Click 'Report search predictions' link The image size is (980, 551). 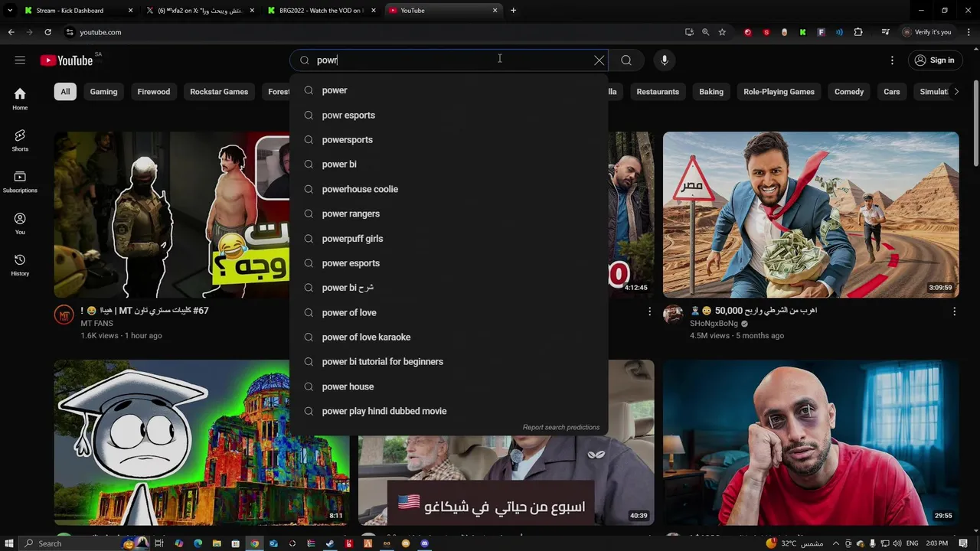[x=561, y=428]
